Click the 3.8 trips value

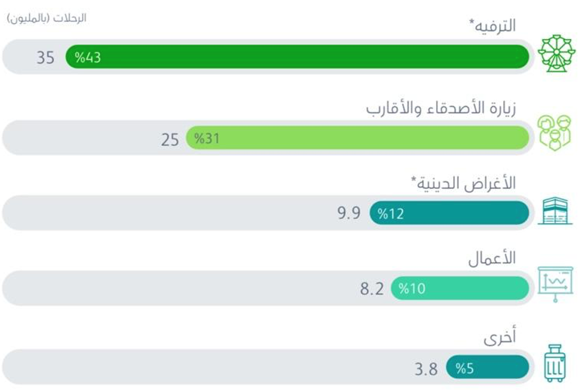click(426, 369)
